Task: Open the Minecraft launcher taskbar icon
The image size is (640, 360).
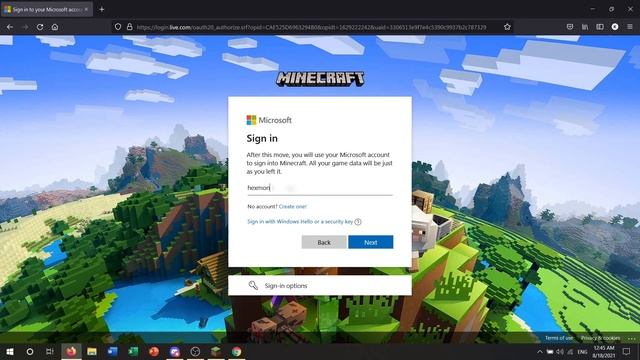Action: click(x=216, y=351)
